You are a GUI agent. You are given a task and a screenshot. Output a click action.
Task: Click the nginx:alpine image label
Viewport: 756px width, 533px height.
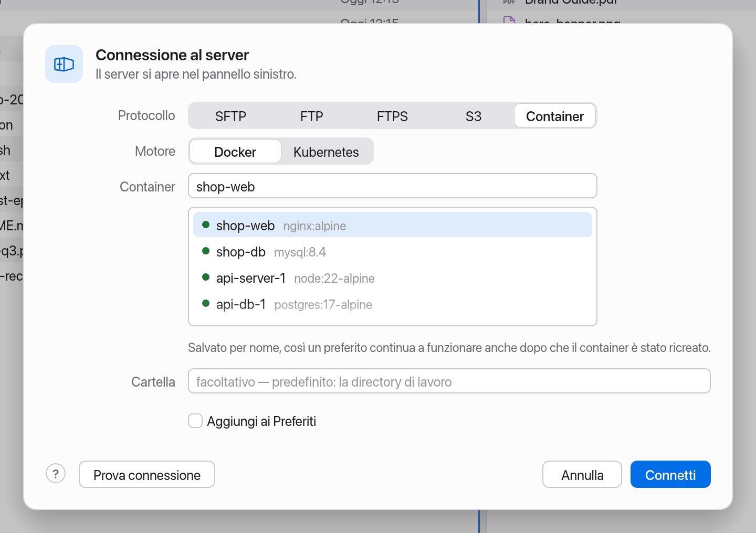[x=314, y=226]
